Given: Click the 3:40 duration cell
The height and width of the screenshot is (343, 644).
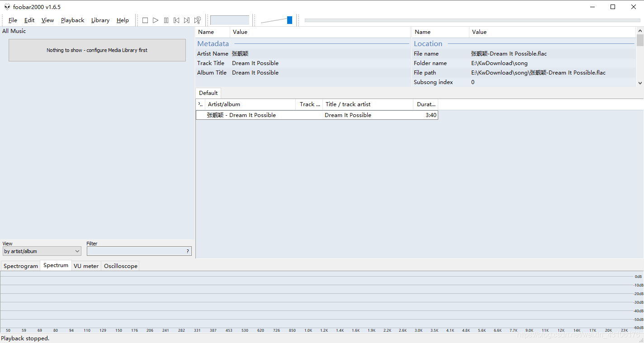Looking at the screenshot, I should [431, 115].
